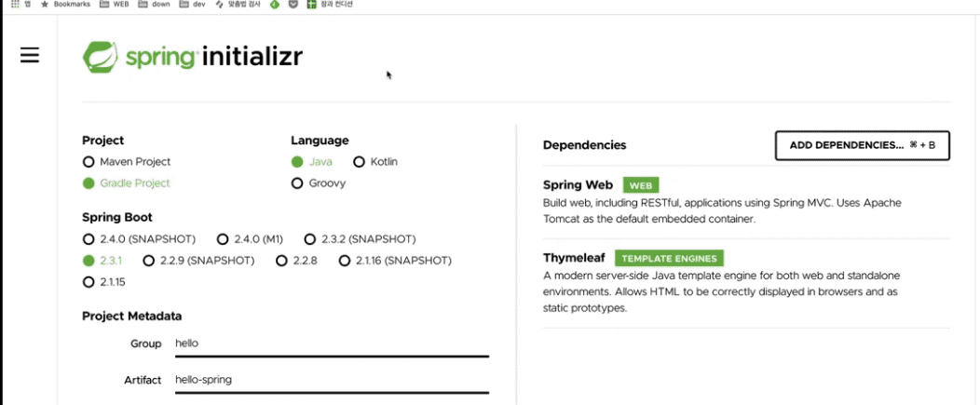Viewport: 980px width, 405px height.
Task: Select Maven Project radio button
Action: click(127, 162)
